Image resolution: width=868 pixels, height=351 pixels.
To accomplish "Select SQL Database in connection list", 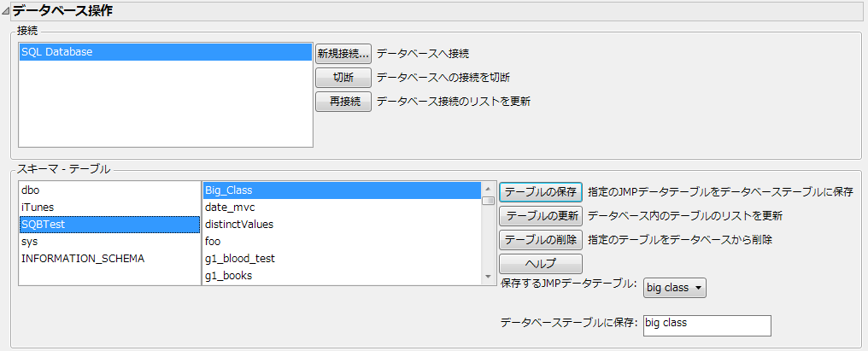I will pyautogui.click(x=165, y=52).
